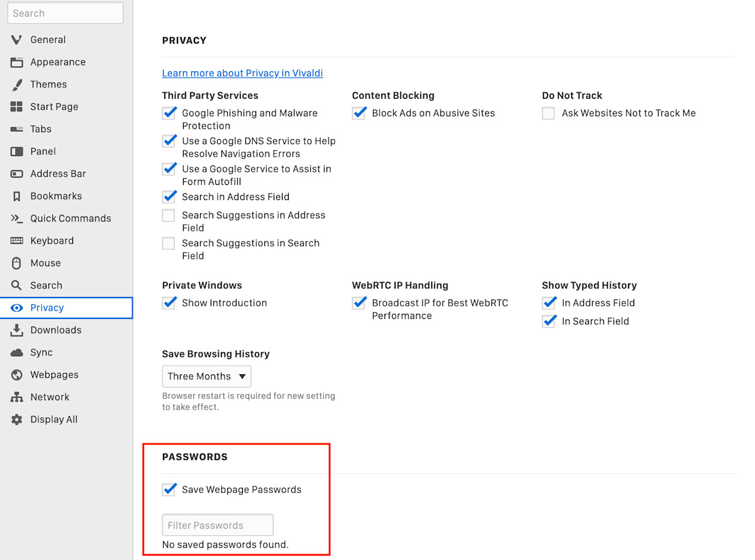Click the Sync cloud icon
This screenshot has height=560, width=755.
[x=17, y=352]
